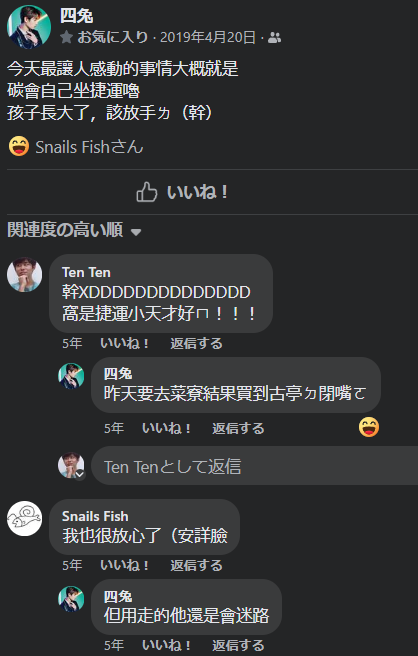
Task: Open the haha reaction emoji beside Snails Fishさん
Action: [x=19, y=147]
